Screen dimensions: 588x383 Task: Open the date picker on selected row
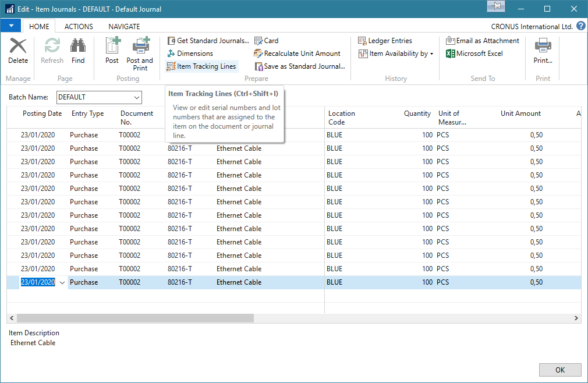(x=62, y=282)
